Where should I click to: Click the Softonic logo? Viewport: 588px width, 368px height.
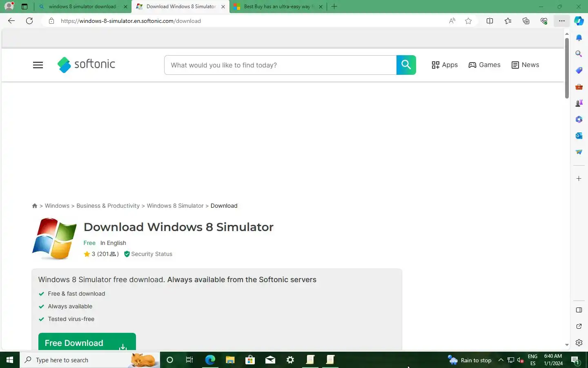tap(86, 65)
